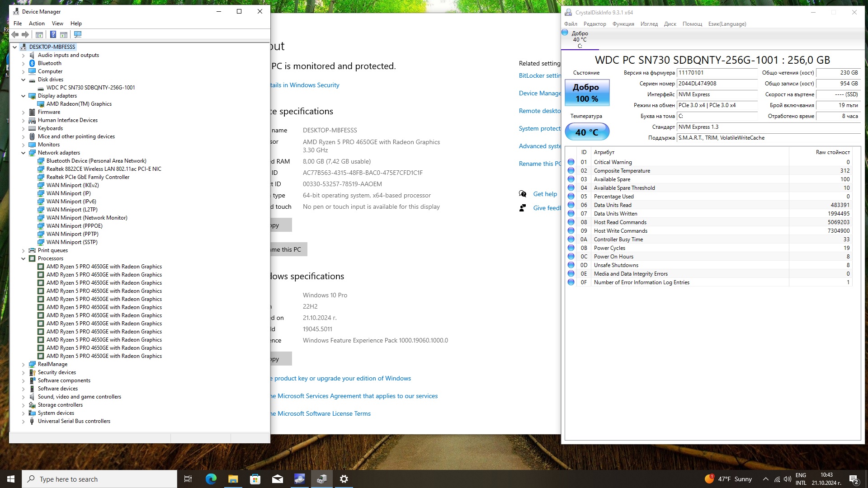Click the Data Units Written attribute row
This screenshot has width=868, height=488.
point(709,214)
